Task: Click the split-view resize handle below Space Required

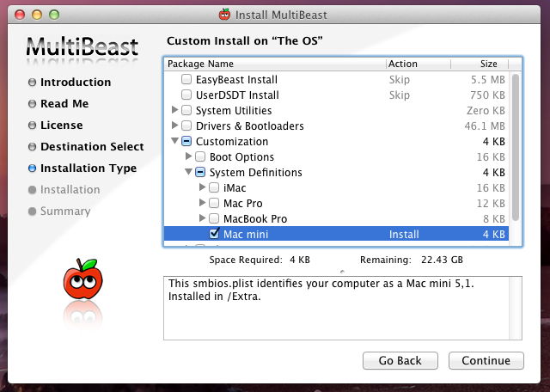Action: coord(342,272)
